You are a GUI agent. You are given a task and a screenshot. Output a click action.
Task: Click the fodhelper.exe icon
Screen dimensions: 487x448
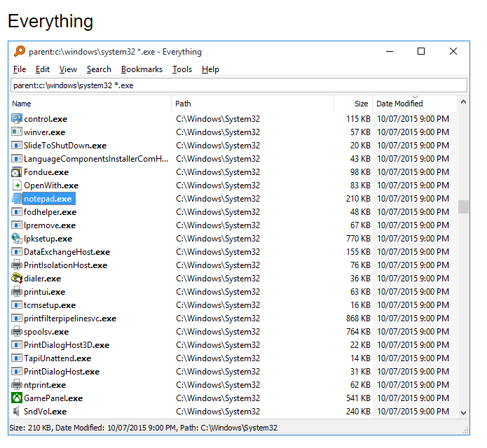point(17,212)
